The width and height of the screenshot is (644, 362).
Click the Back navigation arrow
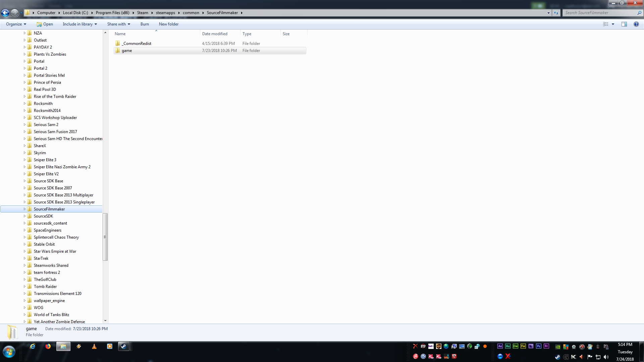(x=5, y=13)
